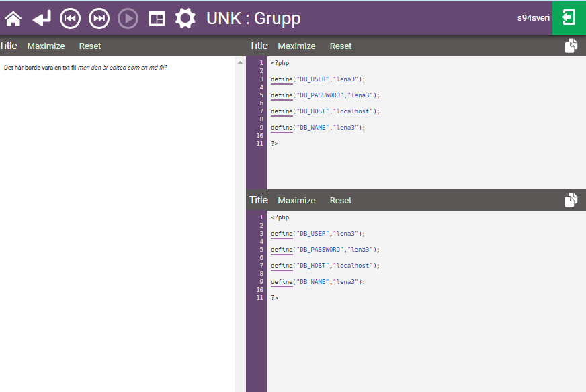The width and height of the screenshot is (586, 392).
Task: Click the left pane scrollbar up arrow
Action: tap(241, 62)
